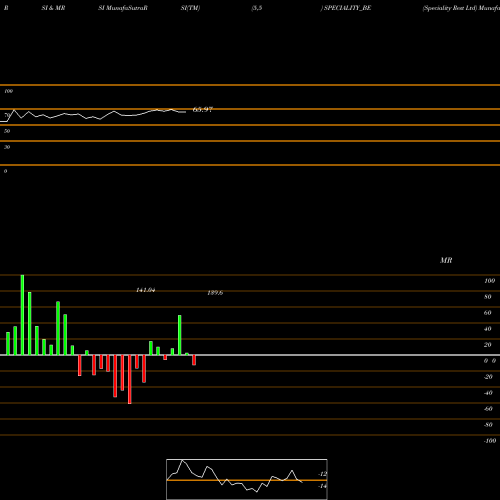Select the 'SI & MR' header text
Viewport: 500px width, 500px height.
coord(53,8)
